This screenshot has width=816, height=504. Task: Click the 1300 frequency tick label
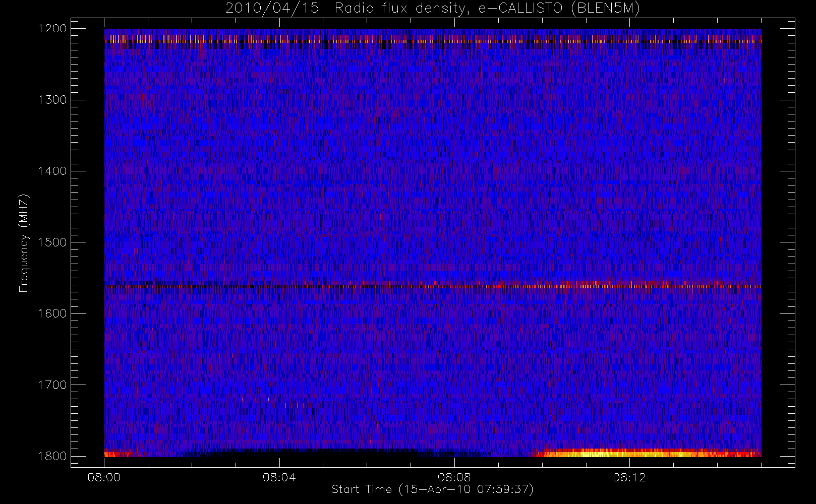point(52,100)
